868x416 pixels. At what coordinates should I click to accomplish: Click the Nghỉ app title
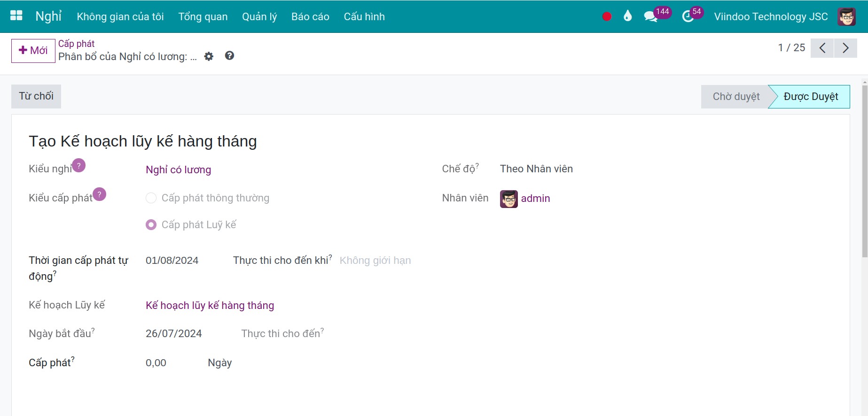coord(48,16)
